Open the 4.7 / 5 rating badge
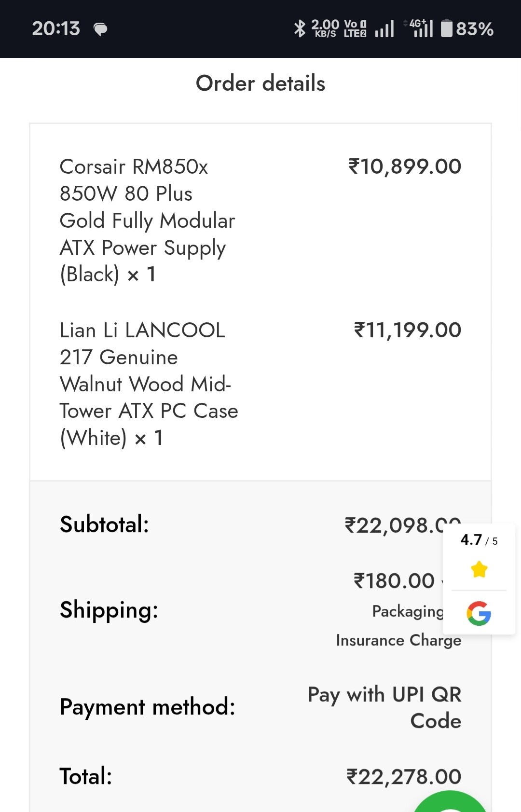The height and width of the screenshot is (812, 521). tap(479, 540)
